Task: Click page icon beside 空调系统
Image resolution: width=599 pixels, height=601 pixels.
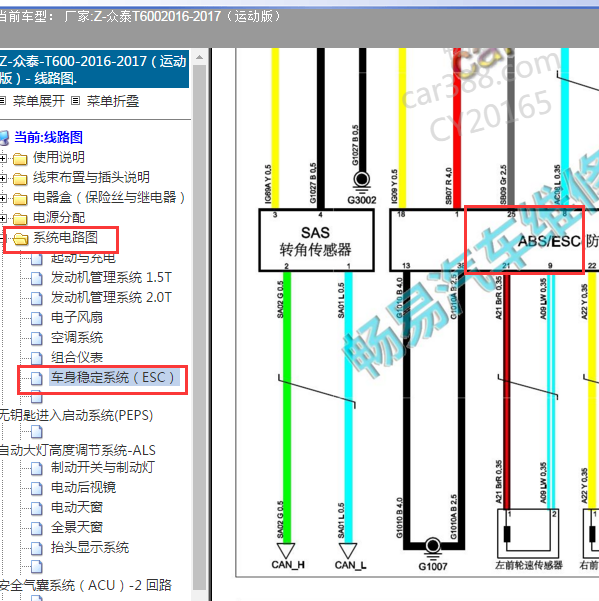Action: tap(36, 338)
